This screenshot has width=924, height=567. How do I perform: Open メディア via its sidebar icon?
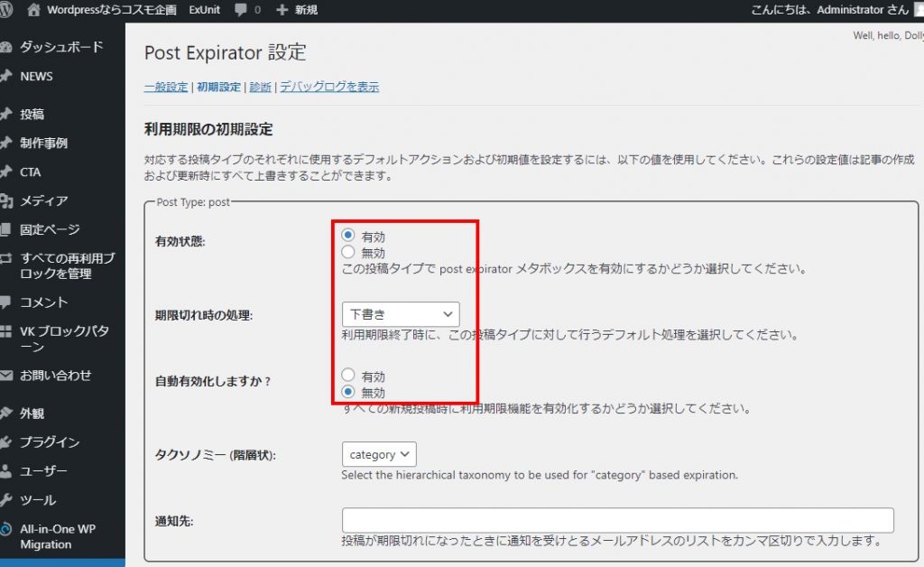click(6, 200)
